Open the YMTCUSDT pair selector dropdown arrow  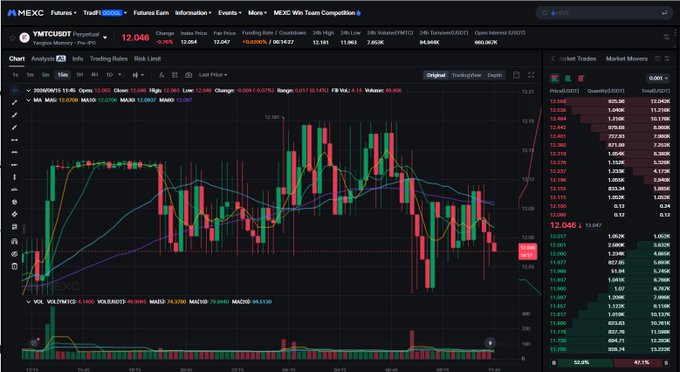click(x=105, y=38)
